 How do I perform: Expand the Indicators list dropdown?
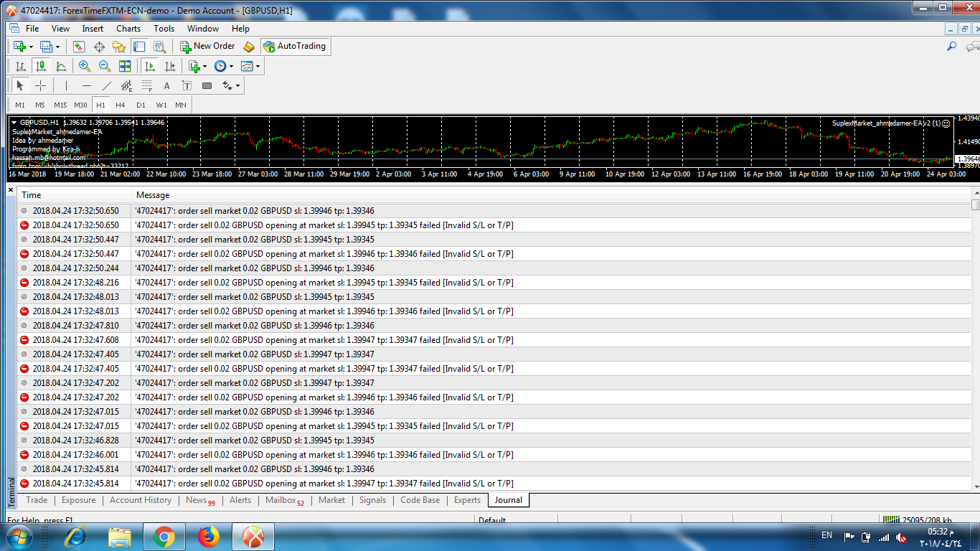click(197, 66)
